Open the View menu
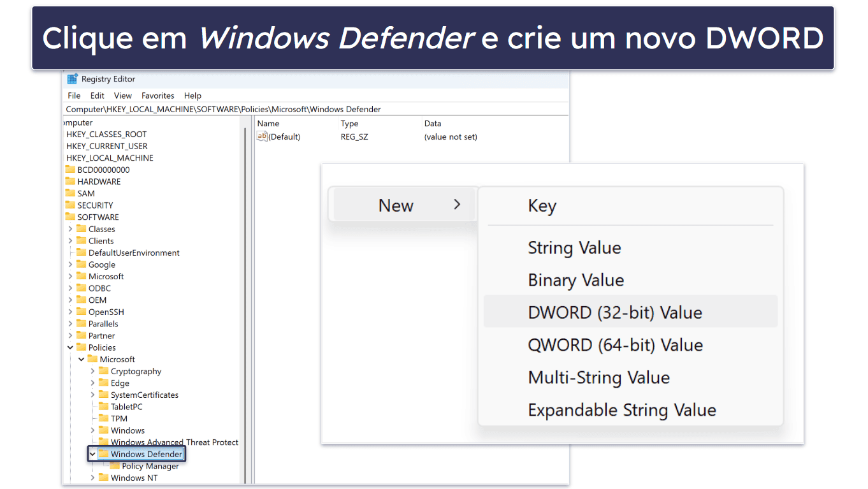The image size is (868, 489). click(x=123, y=96)
